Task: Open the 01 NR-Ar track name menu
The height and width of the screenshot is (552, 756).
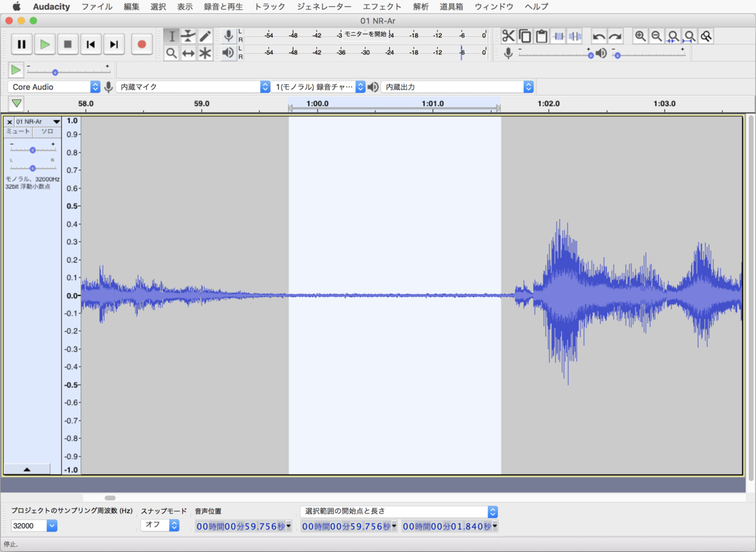Action: (x=38, y=122)
